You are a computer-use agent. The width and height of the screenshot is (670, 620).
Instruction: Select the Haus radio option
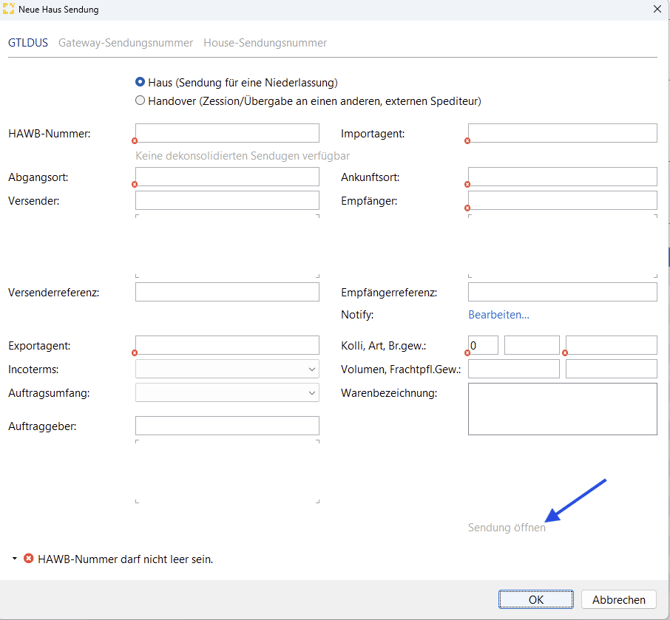point(140,82)
